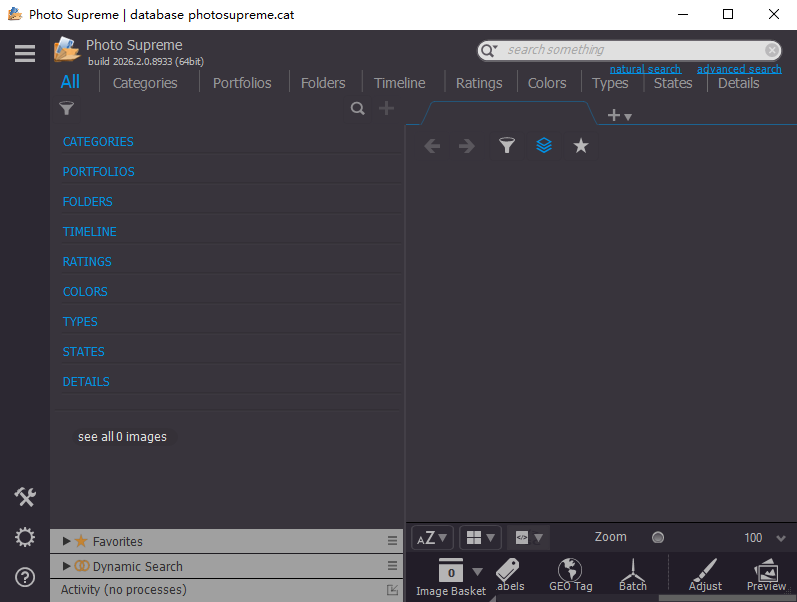
Task: Open the Adjust brush tool
Action: coord(705,575)
